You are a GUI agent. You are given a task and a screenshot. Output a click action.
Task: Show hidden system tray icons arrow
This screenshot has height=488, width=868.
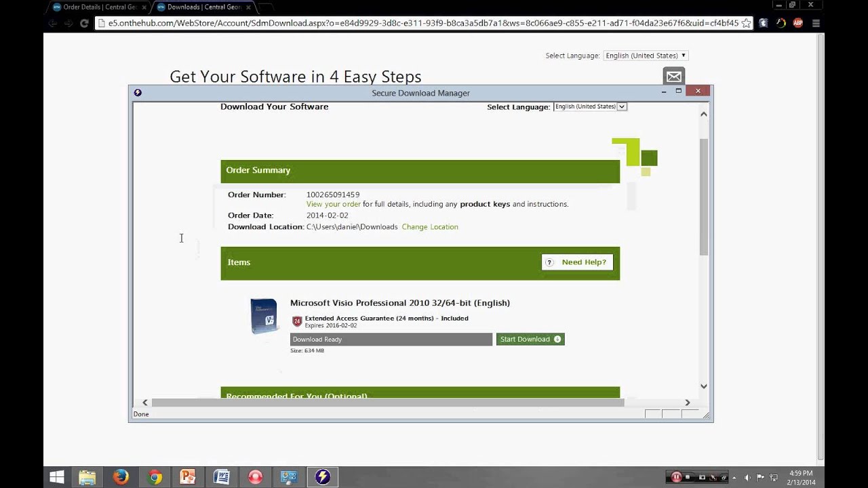[x=734, y=478]
